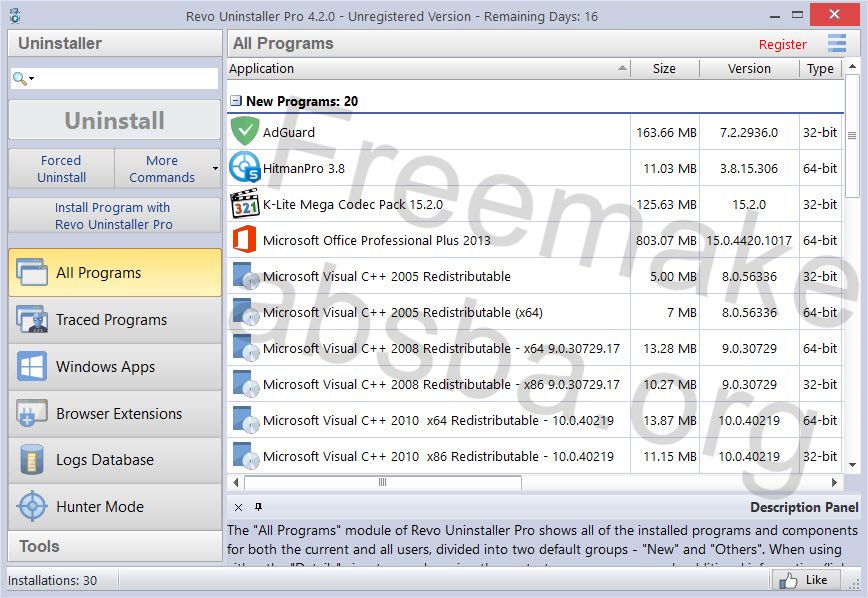
Task: Select the AdGuard row name
Action: pos(288,132)
